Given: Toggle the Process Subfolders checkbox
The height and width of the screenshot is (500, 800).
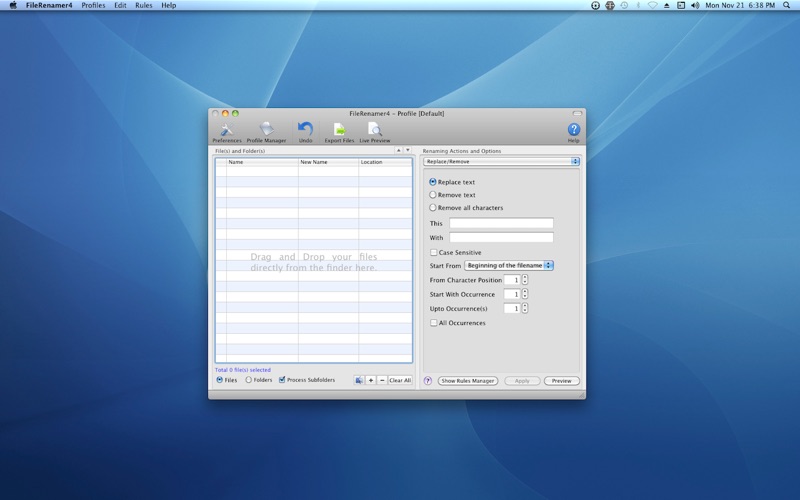Looking at the screenshot, I should [x=282, y=380].
